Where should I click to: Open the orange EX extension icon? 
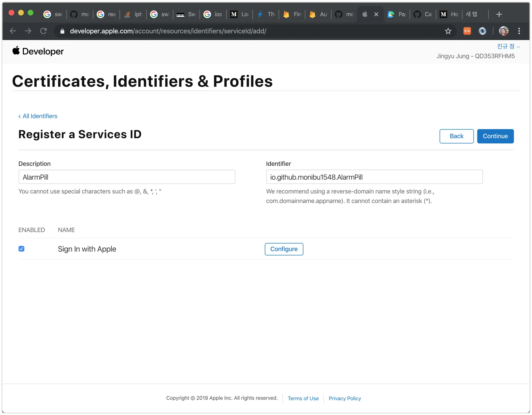click(467, 31)
